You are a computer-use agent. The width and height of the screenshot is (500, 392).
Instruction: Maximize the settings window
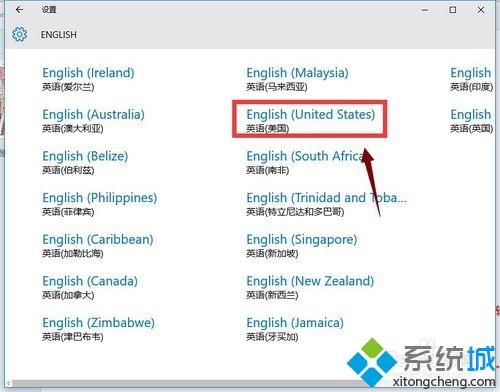(x=452, y=10)
